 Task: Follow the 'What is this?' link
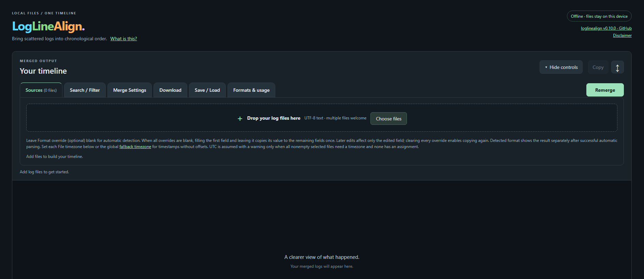(123, 39)
